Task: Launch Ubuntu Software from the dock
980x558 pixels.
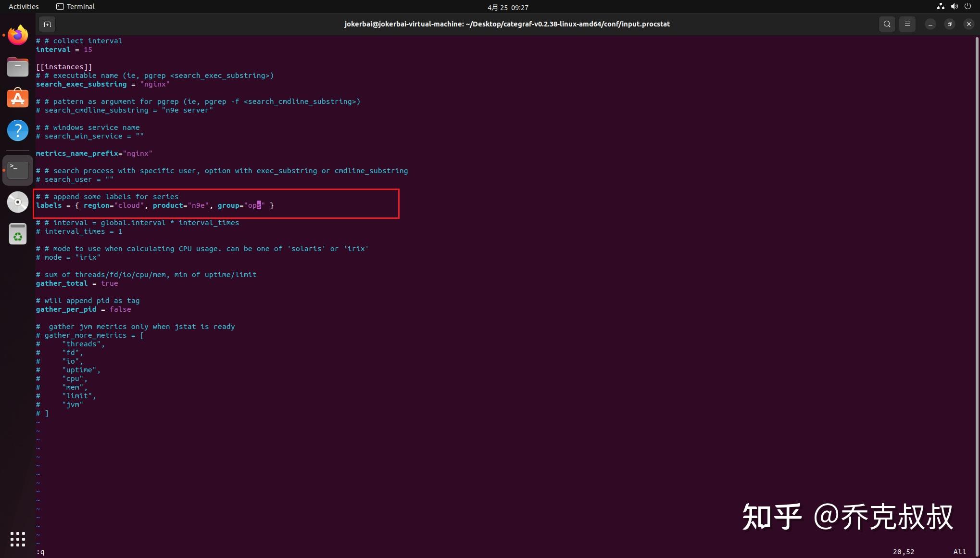Action: tap(18, 99)
